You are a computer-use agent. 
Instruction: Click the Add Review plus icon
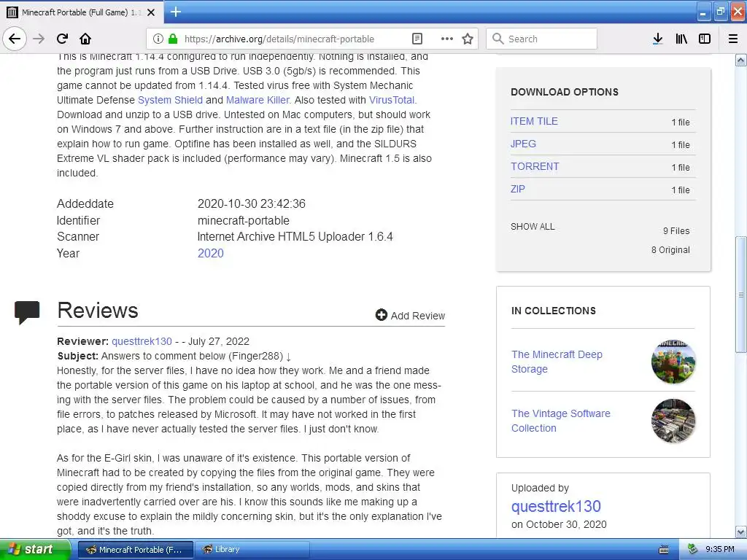coord(381,315)
